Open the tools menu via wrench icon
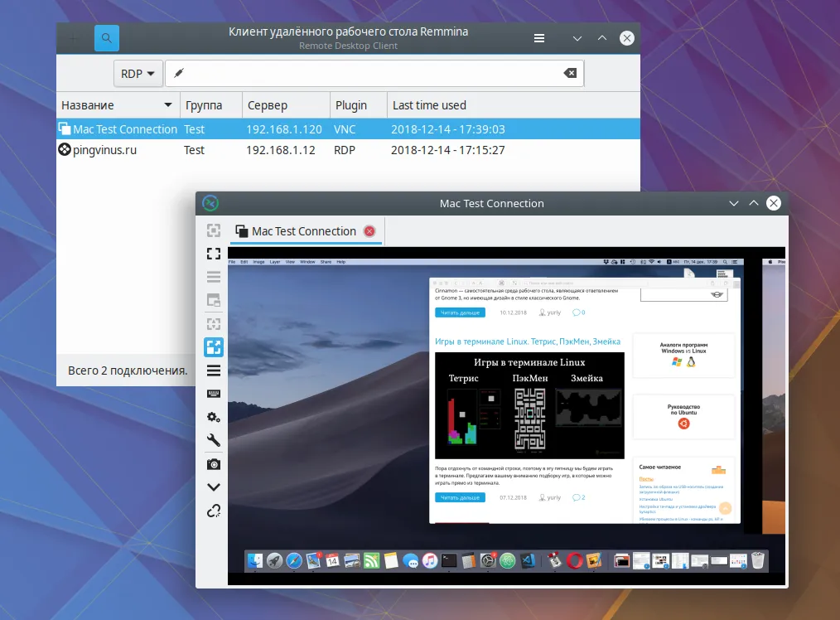Viewport: 840px width, 620px height. 214,440
